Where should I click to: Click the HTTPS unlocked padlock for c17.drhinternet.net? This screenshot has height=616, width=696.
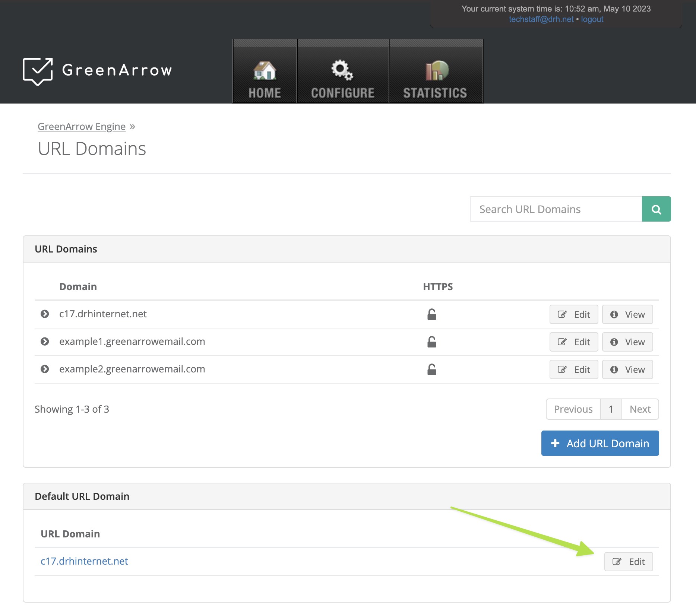pos(431,314)
